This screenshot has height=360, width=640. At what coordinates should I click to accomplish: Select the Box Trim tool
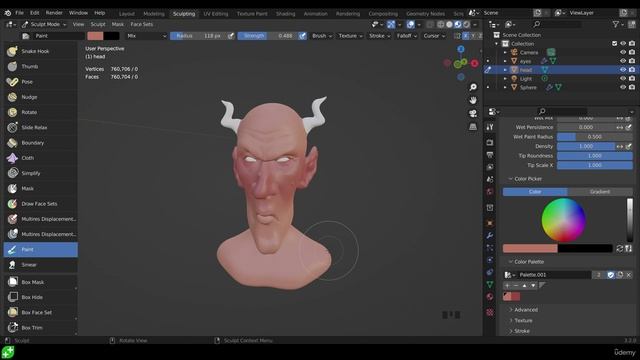point(40,327)
